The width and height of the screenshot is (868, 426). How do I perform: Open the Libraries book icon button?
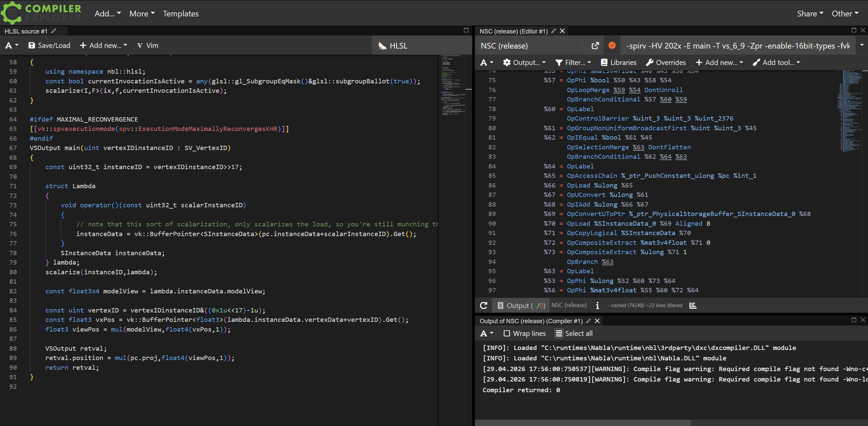[619, 62]
